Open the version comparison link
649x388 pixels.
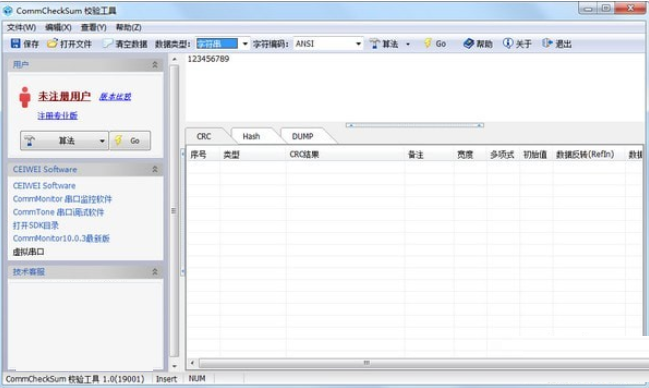pos(115,96)
